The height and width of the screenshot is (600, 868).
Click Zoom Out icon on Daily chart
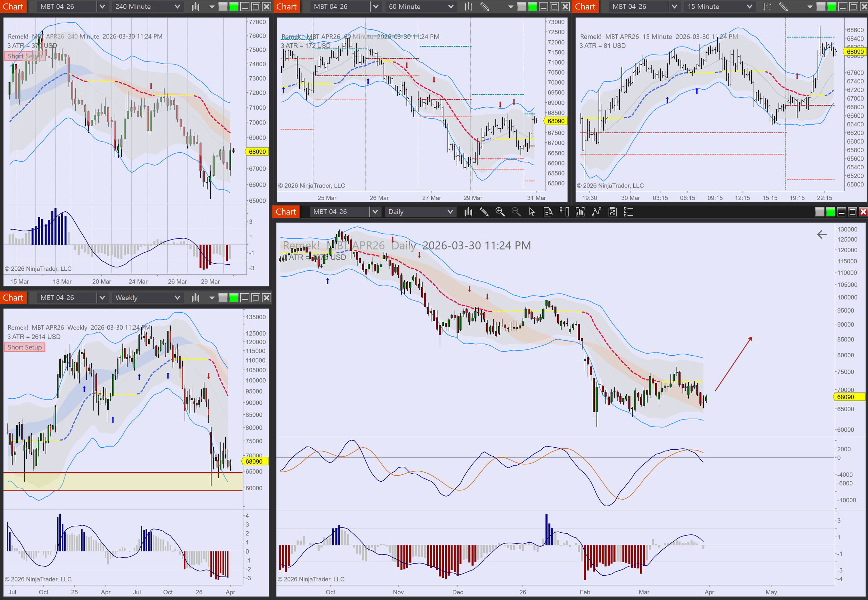[x=516, y=212]
